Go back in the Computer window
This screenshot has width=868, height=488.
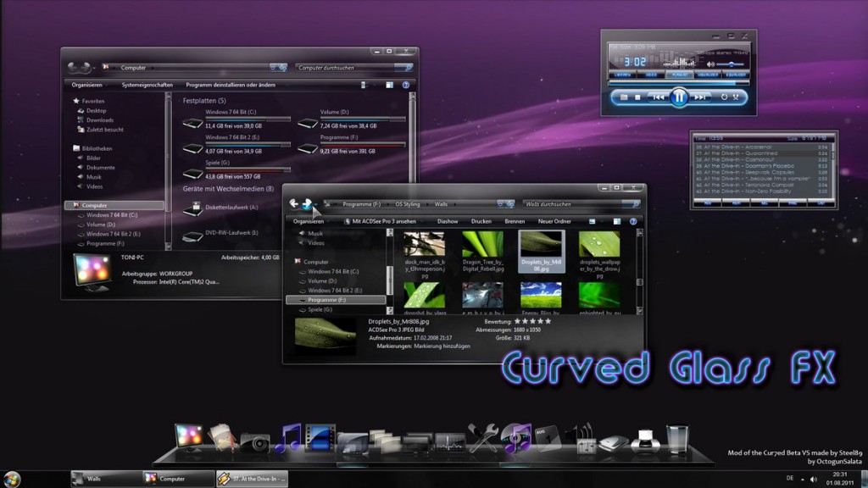pyautogui.click(x=74, y=68)
